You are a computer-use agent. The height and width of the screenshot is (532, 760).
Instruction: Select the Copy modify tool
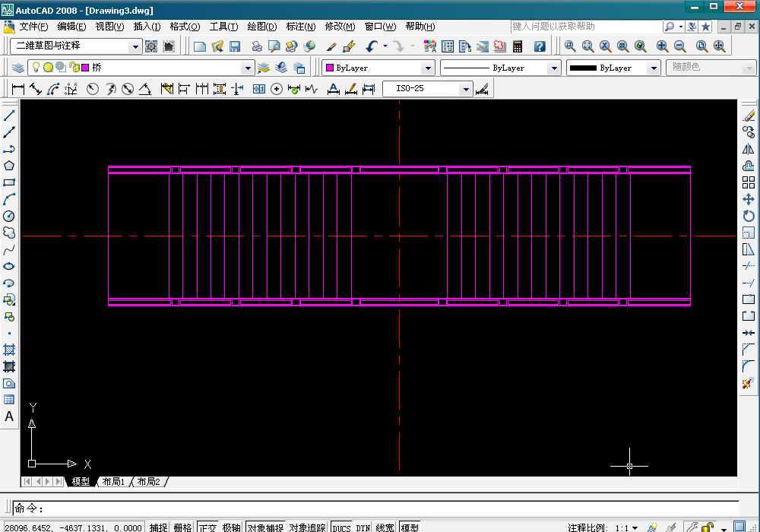[749, 132]
